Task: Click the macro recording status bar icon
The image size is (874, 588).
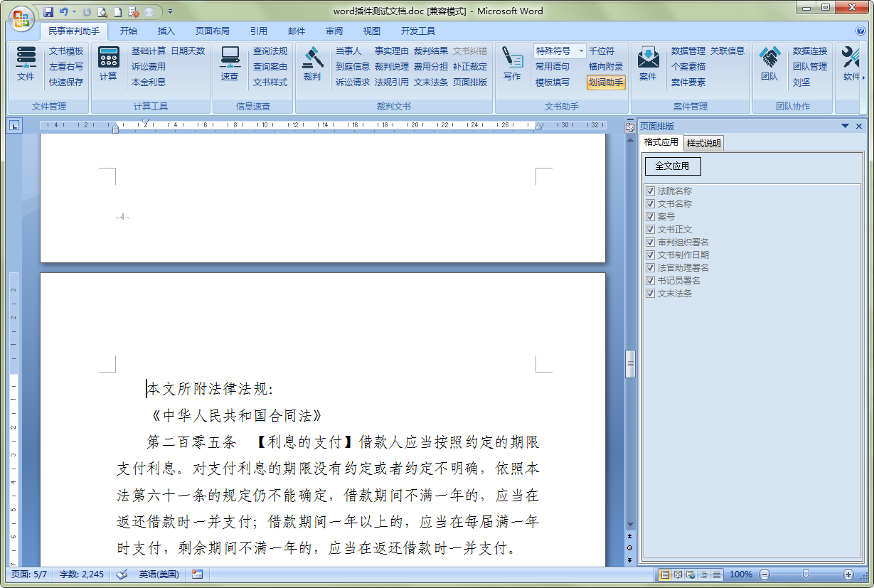Action: click(197, 574)
